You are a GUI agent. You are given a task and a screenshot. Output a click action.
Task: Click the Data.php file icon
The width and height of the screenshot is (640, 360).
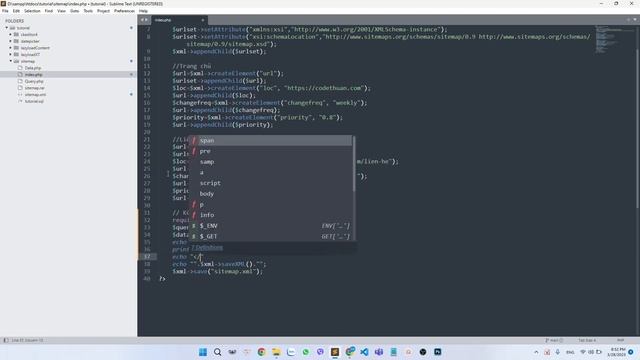pyautogui.click(x=20, y=68)
